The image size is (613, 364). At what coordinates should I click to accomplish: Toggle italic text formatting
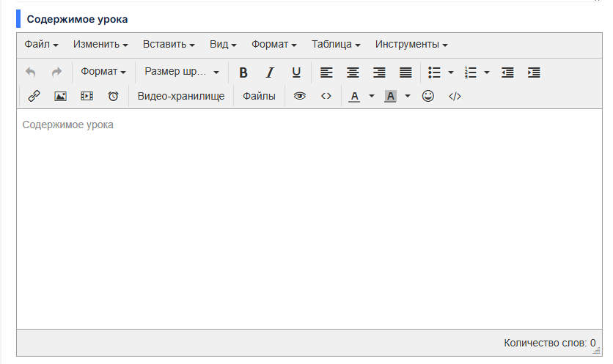(270, 73)
